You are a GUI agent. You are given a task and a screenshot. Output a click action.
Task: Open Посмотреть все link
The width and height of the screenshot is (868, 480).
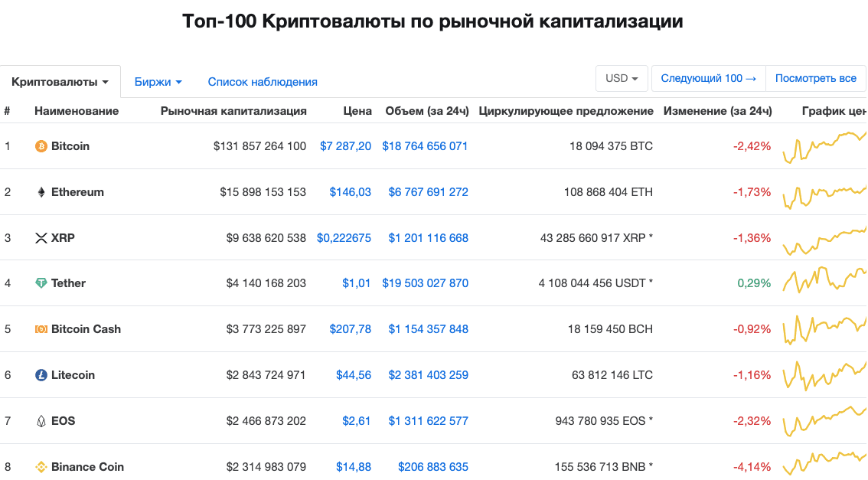(x=816, y=78)
